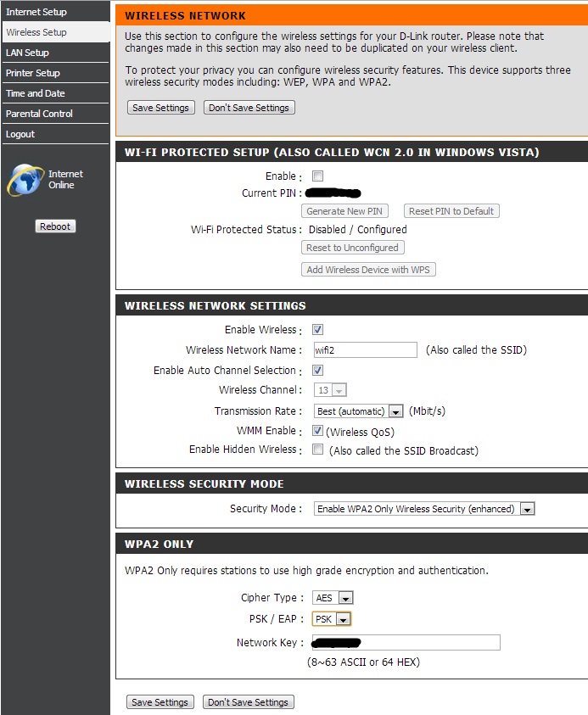Click Reset PIN to Default
Image resolution: width=588 pixels, height=715 pixels.
451,211
